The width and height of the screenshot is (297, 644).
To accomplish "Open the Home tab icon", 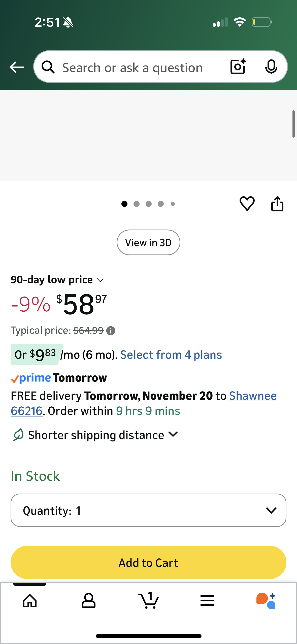I will click(x=30, y=601).
